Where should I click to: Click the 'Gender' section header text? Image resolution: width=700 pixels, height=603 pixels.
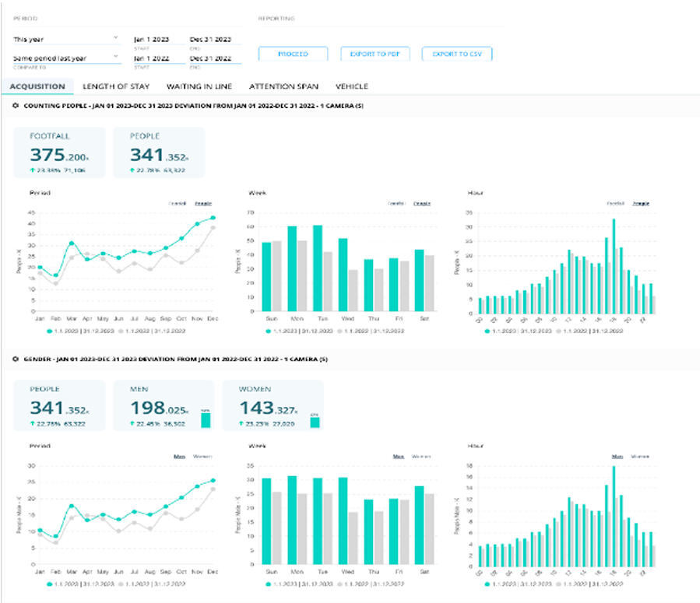pyautogui.click(x=175, y=359)
